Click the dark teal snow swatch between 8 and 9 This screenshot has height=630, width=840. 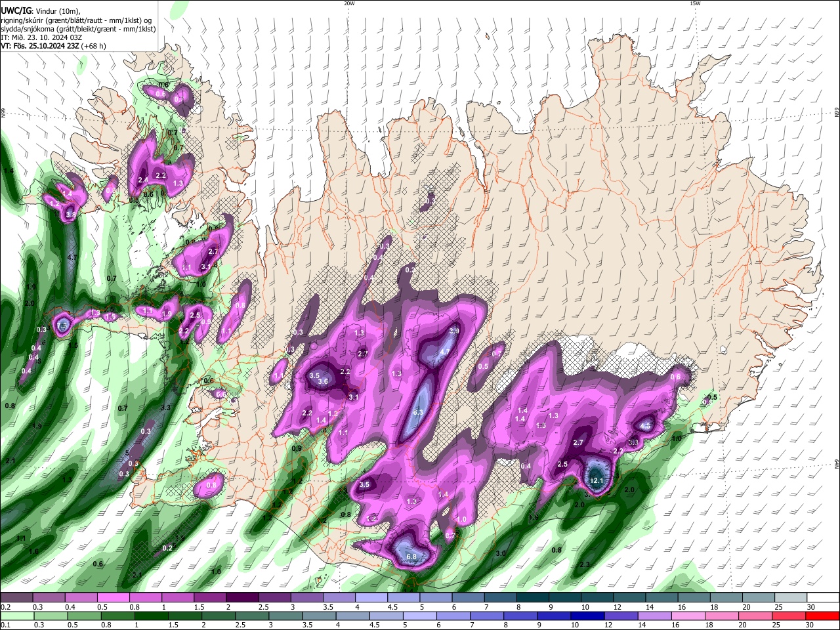click(x=532, y=597)
